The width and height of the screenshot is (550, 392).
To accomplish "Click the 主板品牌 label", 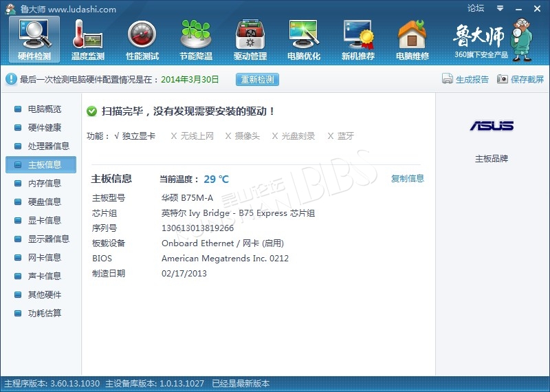I will (x=492, y=159).
